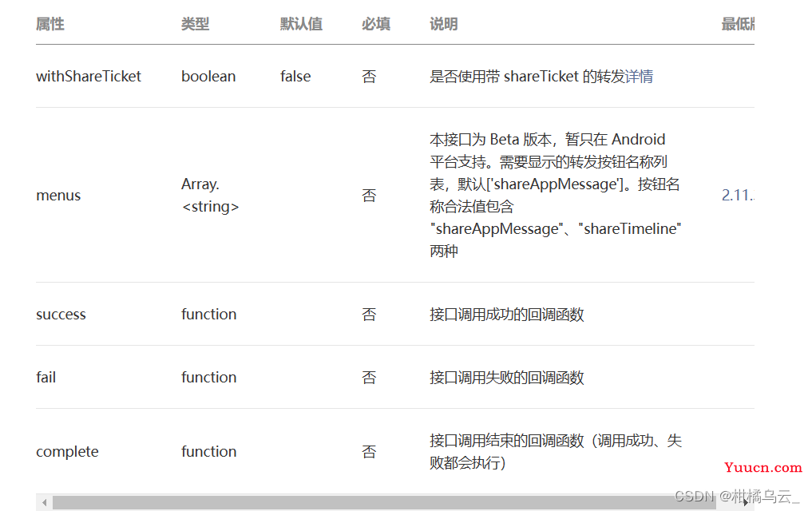Image resolution: width=812 pixels, height=511 pixels.
Task: Click the 说明 column header
Action: 444,24
